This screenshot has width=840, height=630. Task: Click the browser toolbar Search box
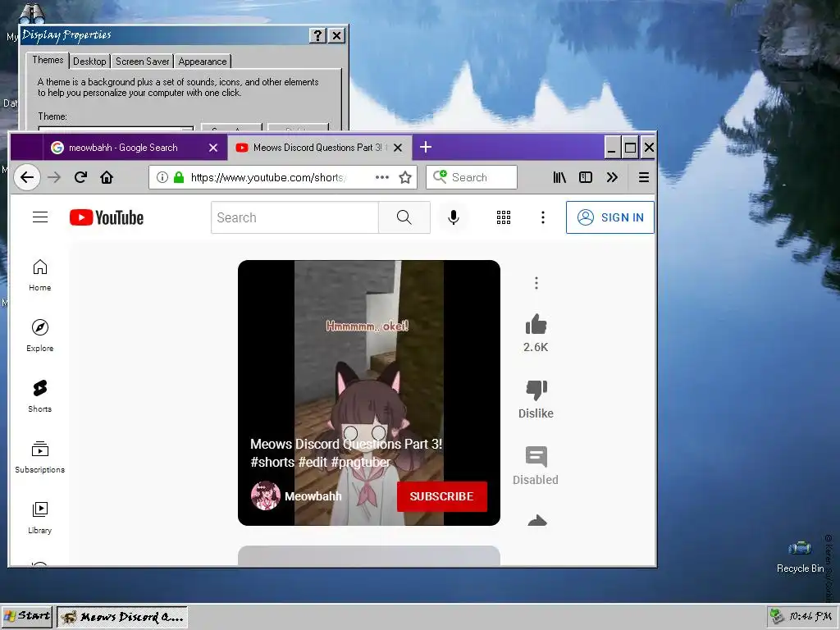[x=472, y=177]
